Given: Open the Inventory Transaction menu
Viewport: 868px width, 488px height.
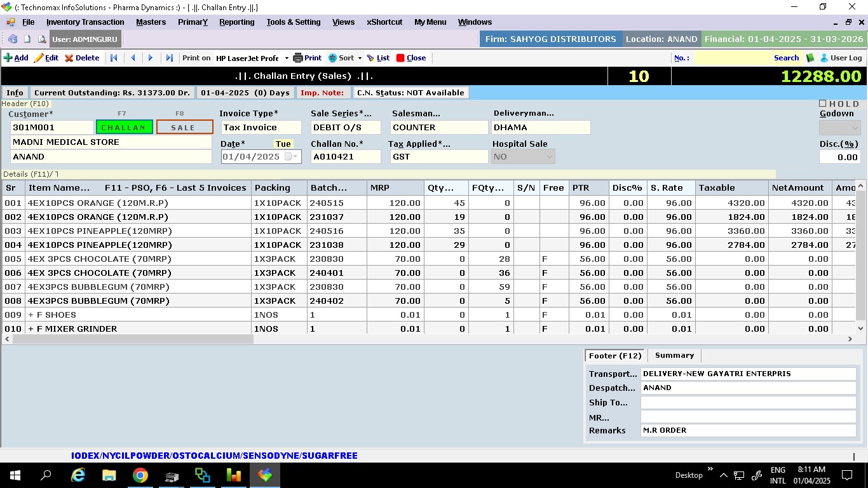Looking at the screenshot, I should coord(85,22).
